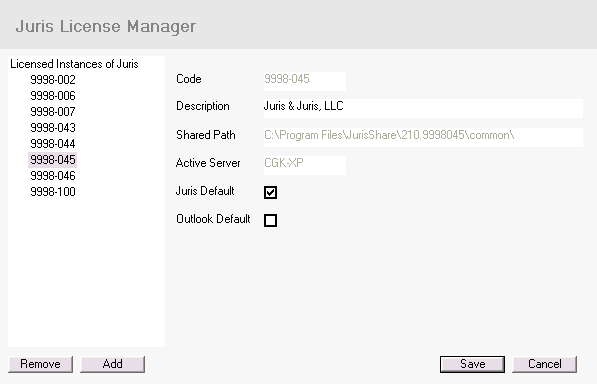This screenshot has width=597, height=384.
Task: Click the Juris Default label
Action: point(205,191)
